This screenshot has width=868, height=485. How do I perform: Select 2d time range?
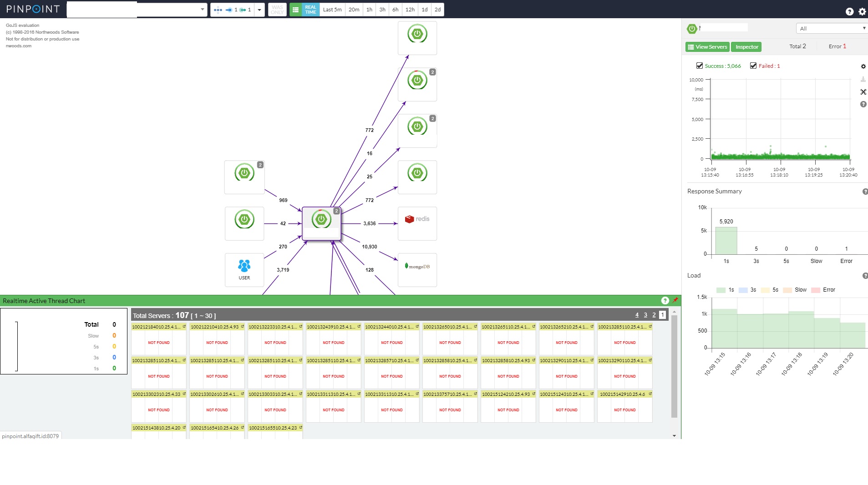tap(437, 10)
